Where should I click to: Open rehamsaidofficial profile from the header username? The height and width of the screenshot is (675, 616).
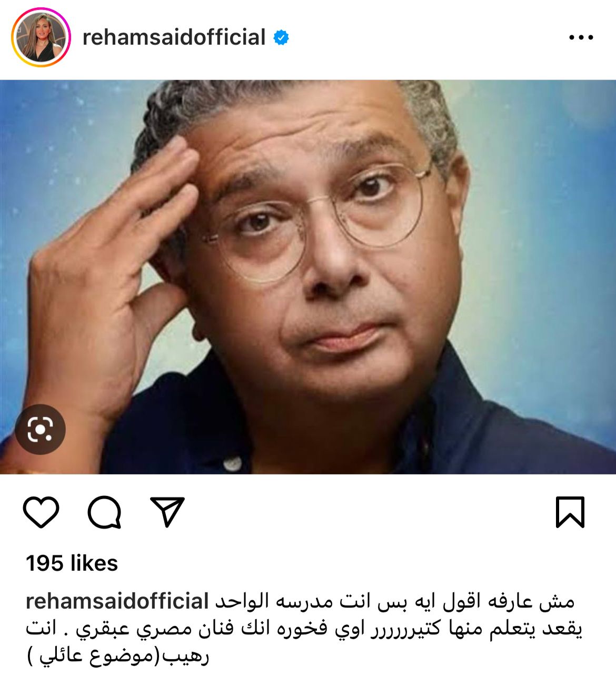coord(174,37)
